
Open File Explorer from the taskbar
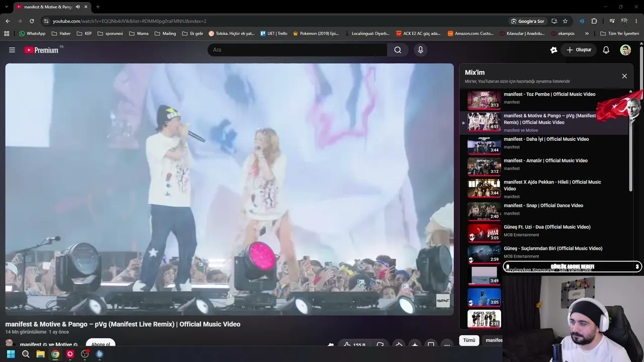(40, 354)
